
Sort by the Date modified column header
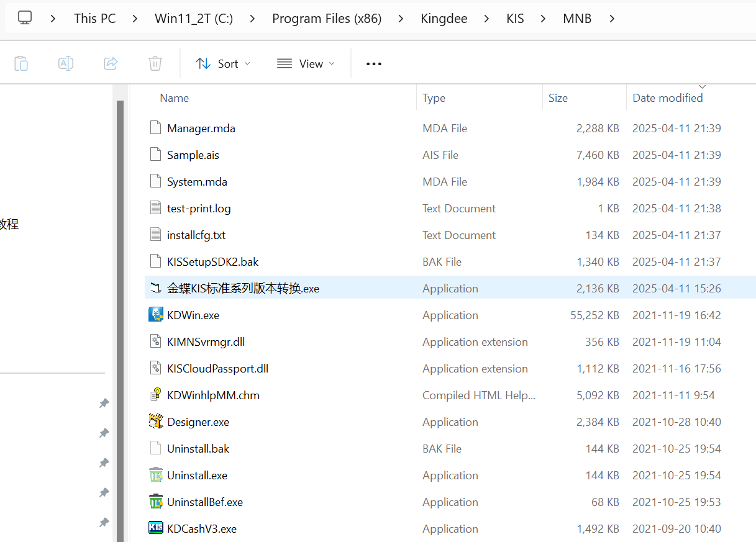(x=668, y=97)
